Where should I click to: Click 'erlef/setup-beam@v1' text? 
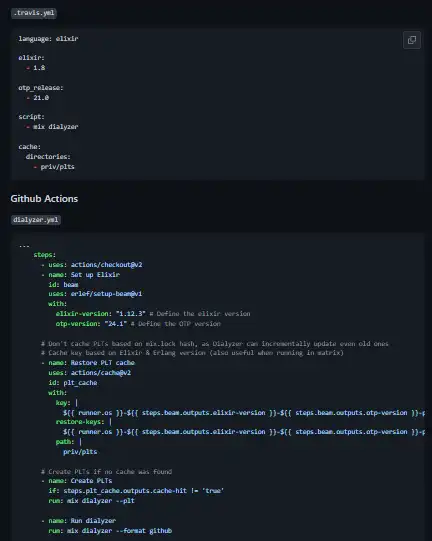pos(106,294)
